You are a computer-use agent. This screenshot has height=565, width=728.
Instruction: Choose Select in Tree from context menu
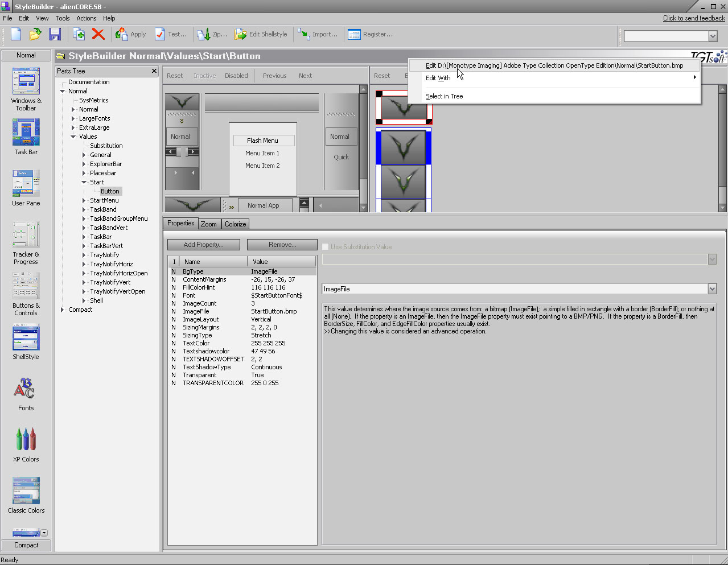click(444, 96)
